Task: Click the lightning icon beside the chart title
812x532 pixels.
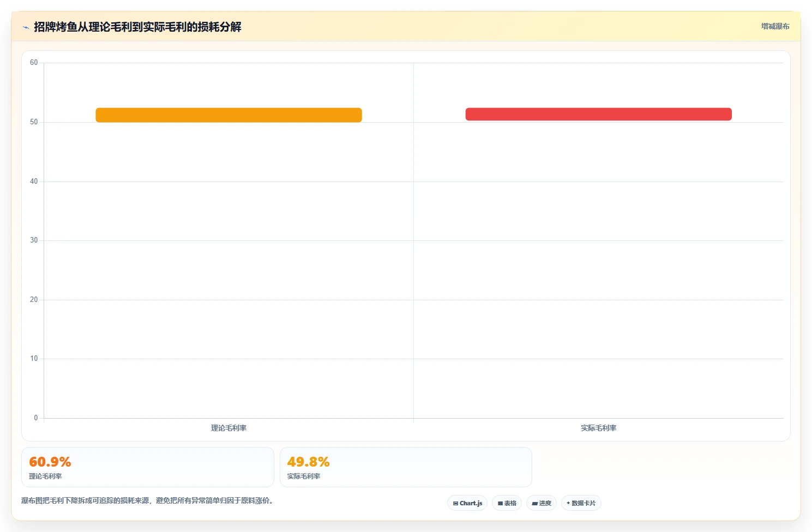Action: click(26, 27)
